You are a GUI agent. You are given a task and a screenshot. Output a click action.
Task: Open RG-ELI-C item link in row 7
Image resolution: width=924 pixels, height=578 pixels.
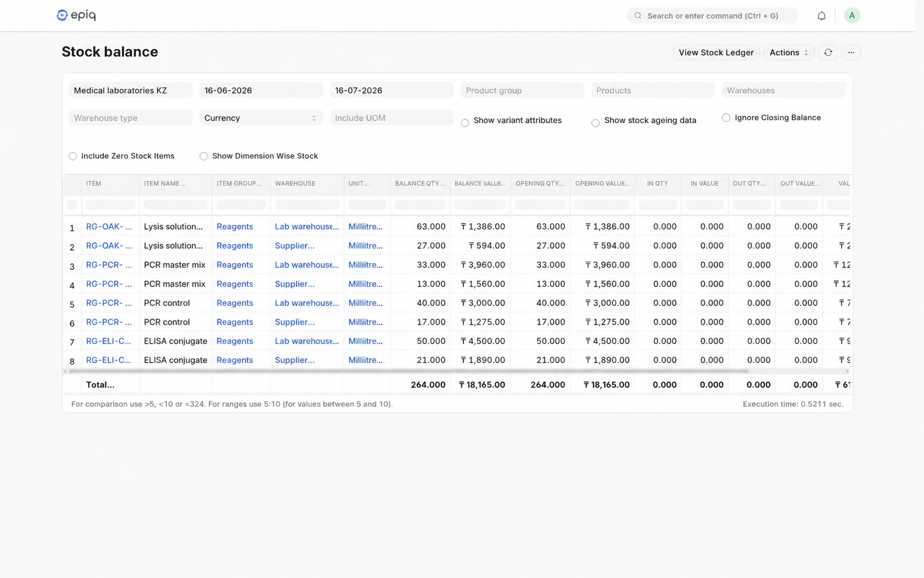[x=109, y=341]
